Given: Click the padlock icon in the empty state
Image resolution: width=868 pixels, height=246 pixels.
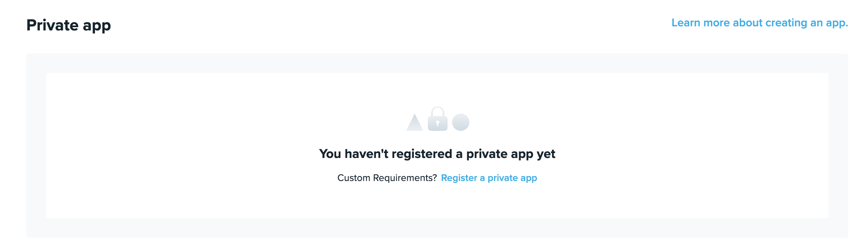Looking at the screenshot, I should click(437, 122).
